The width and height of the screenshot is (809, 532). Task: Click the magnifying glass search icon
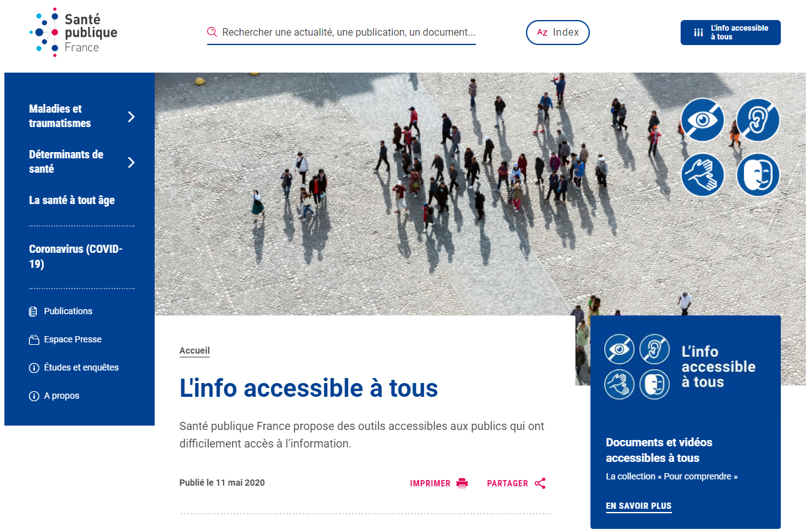(x=212, y=32)
